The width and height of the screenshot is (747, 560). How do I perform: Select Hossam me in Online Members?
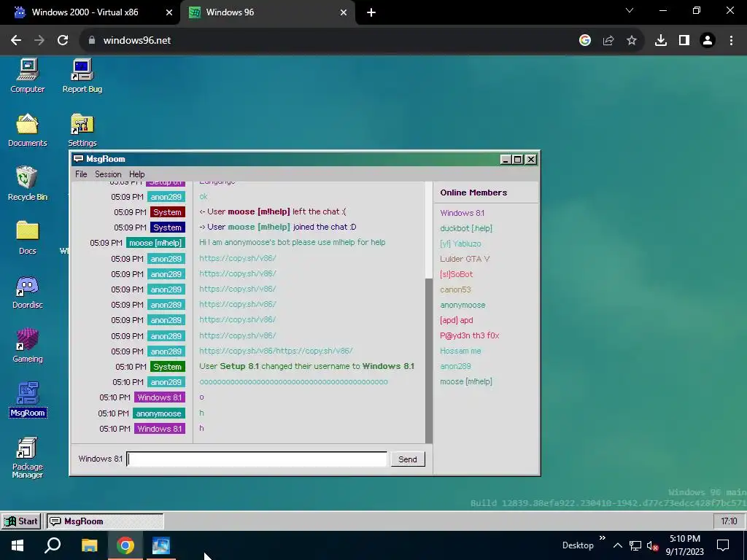(460, 351)
